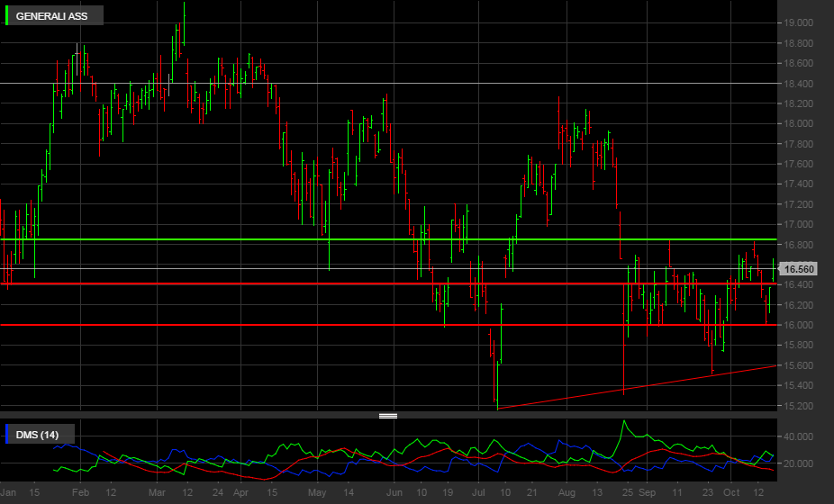Click the 18.200 price axis label
834x504 pixels.
point(798,103)
